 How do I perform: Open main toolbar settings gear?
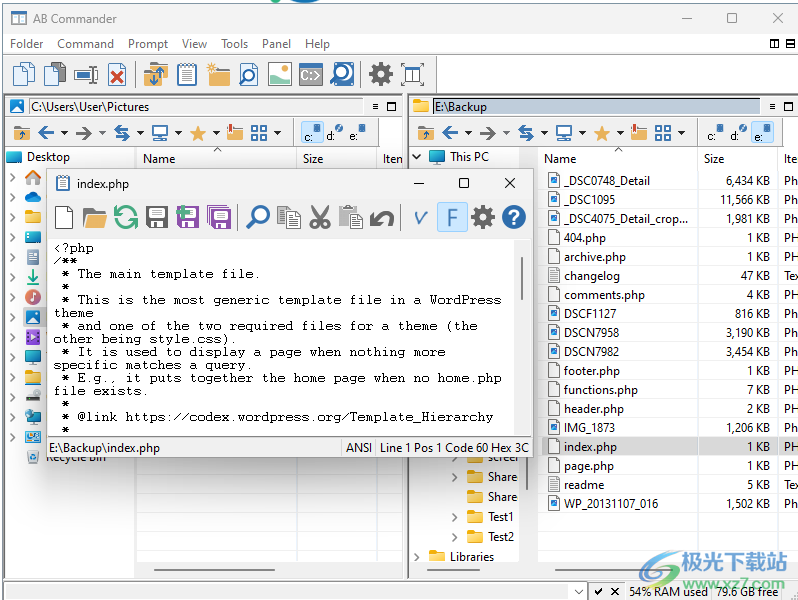381,75
